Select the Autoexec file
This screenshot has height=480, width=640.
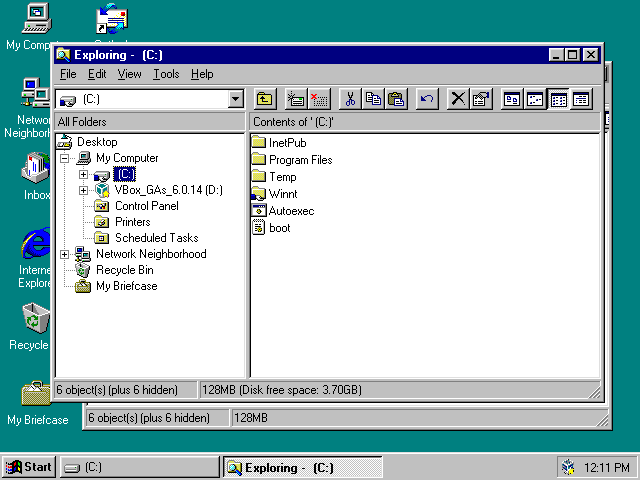point(283,211)
